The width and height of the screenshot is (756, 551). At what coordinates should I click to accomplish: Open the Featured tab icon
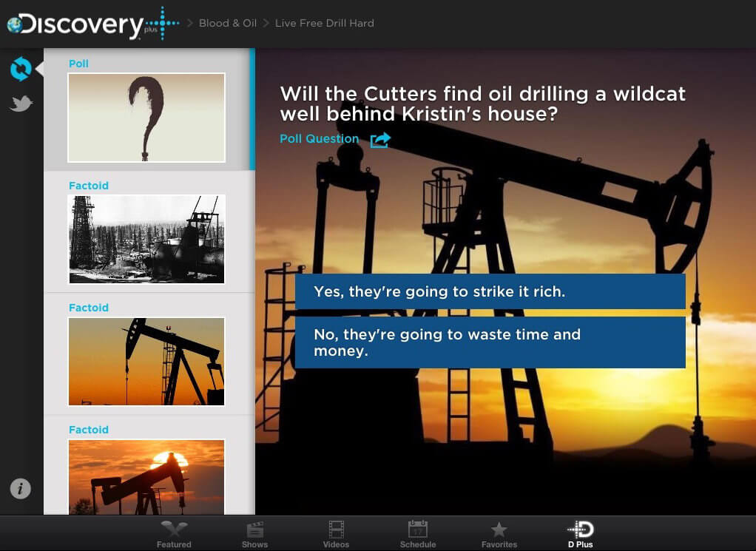[x=174, y=534]
